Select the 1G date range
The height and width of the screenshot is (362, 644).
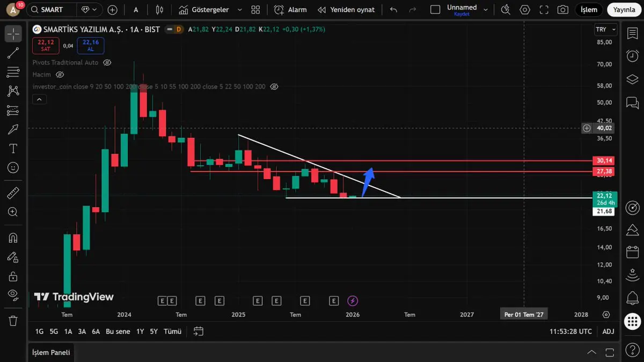(x=39, y=331)
